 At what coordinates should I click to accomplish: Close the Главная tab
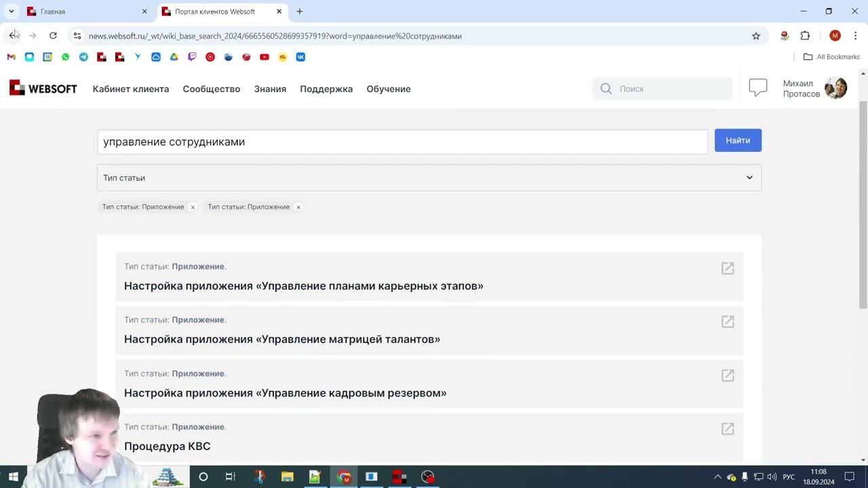point(144,12)
